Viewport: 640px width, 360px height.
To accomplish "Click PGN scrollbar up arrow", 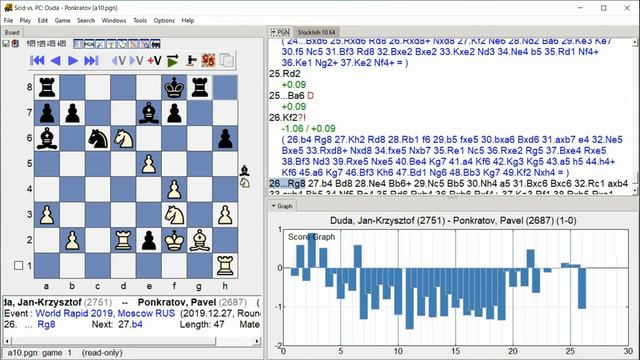I will [635, 42].
